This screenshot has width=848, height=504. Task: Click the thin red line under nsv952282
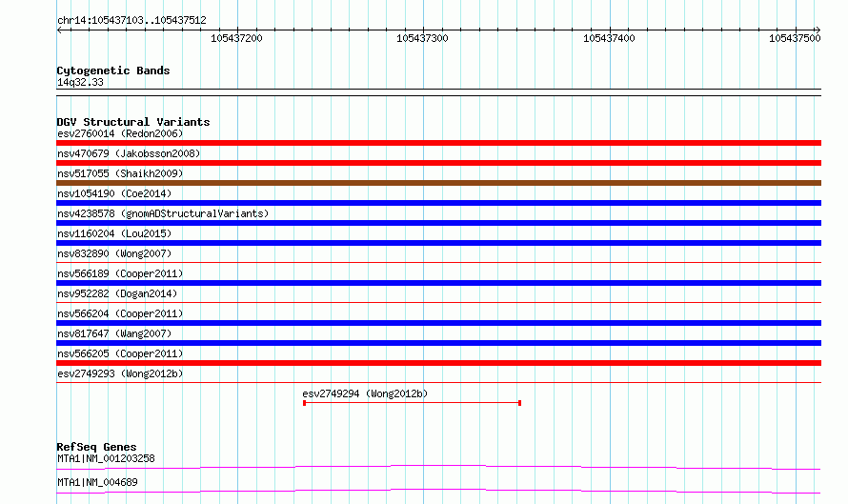coord(438,303)
